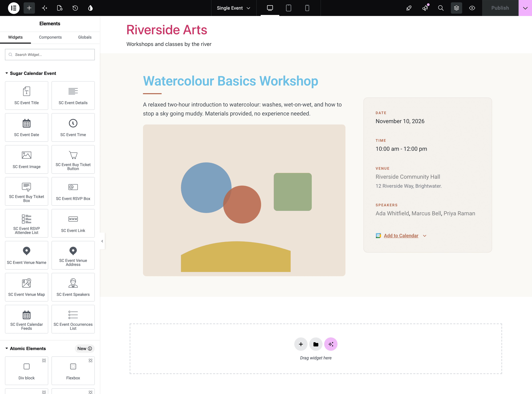This screenshot has width=532, height=394.
Task: Preview changes with the eye icon
Action: coord(472,8)
